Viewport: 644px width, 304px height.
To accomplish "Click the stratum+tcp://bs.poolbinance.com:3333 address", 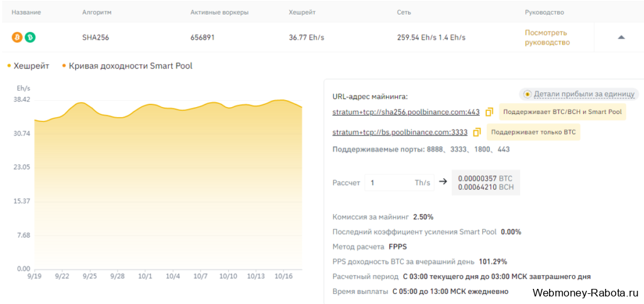I will pos(399,132).
